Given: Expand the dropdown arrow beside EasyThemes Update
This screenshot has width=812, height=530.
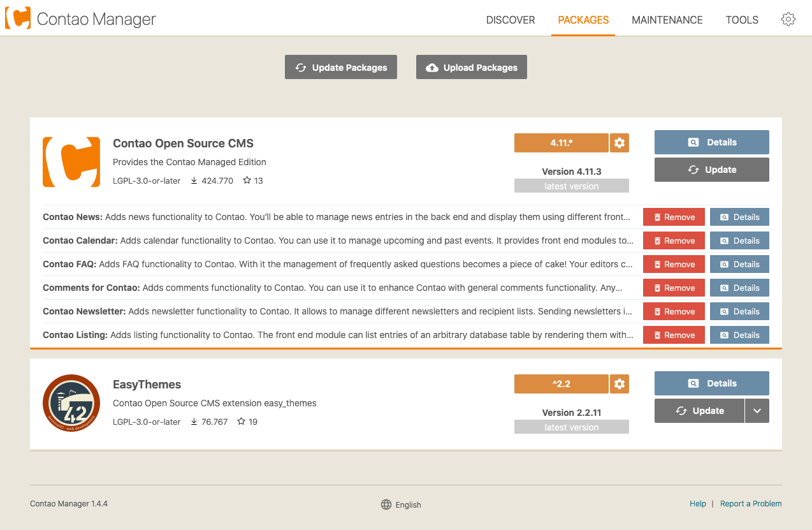Looking at the screenshot, I should [757, 411].
